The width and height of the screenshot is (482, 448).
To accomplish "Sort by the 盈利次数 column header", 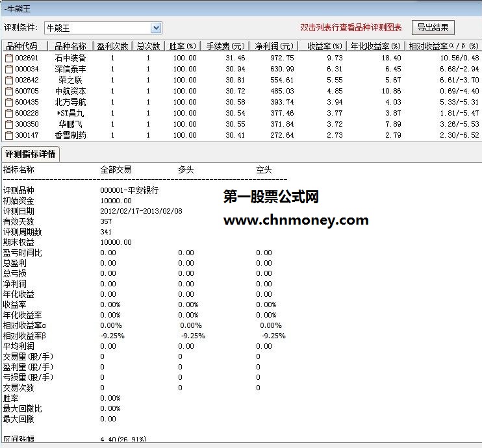I will click(x=112, y=46).
